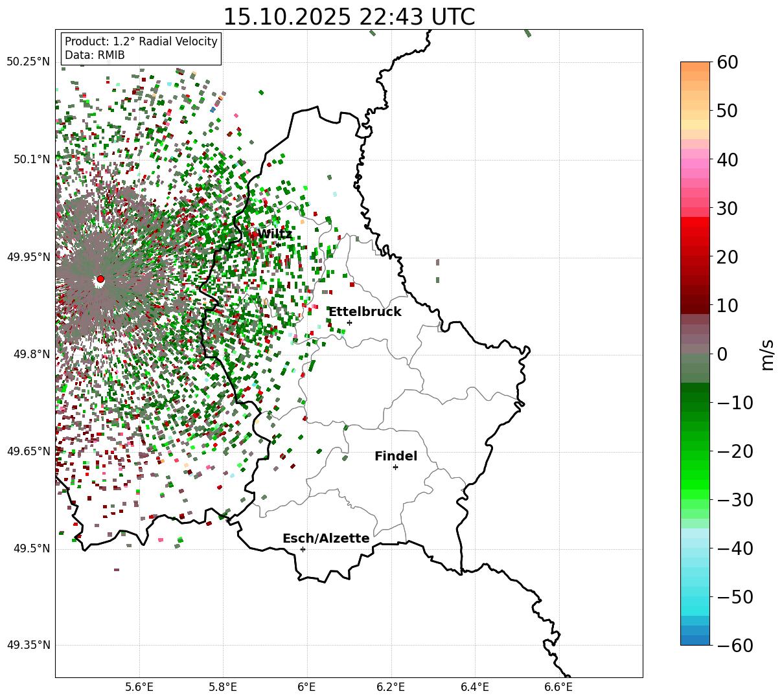Viewport: 782px width, 700px height.
Task: Click the 6.6°E longitude label
Action: click(x=559, y=687)
